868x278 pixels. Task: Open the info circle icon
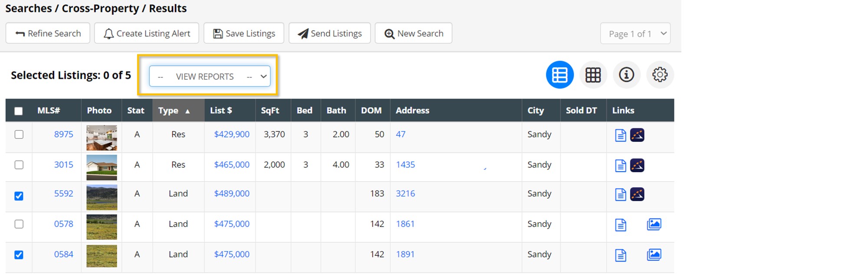(626, 75)
